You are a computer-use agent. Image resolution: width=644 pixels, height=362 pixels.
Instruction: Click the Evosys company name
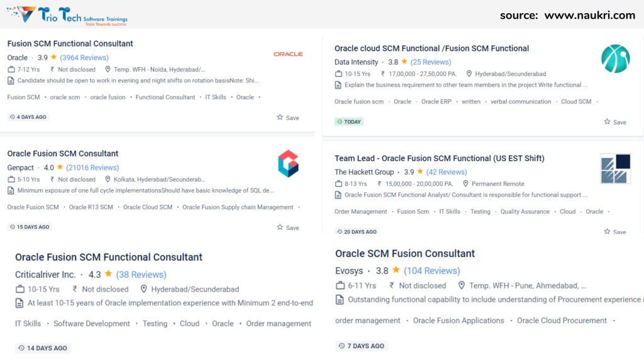coord(349,271)
